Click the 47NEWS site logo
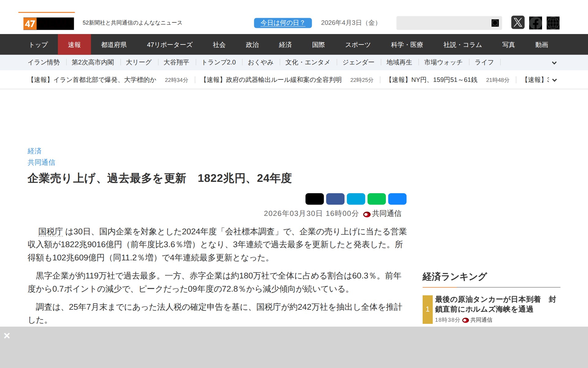Screen dimensions: 588x368 tap(49, 24)
